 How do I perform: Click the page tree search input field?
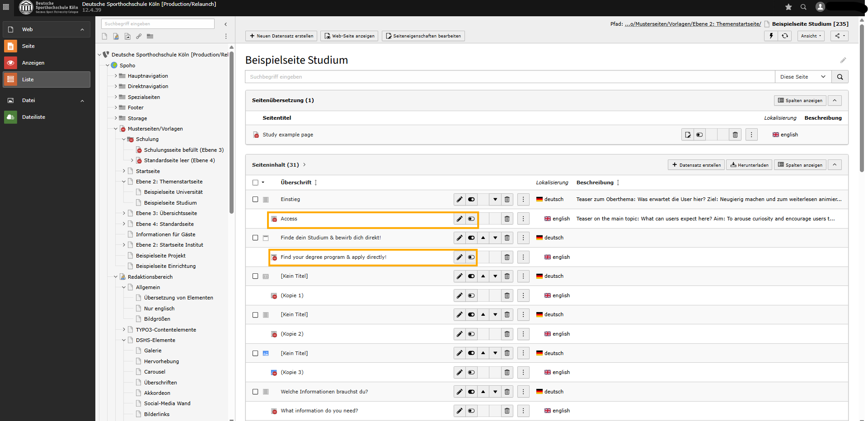coord(158,24)
